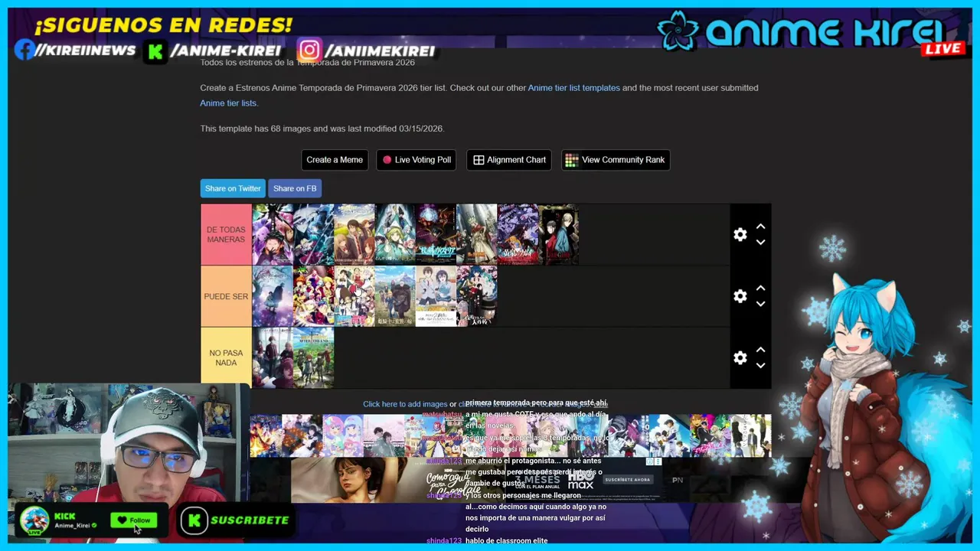
Task: Select the yellow NO PASA NADA tier label
Action: point(226,357)
